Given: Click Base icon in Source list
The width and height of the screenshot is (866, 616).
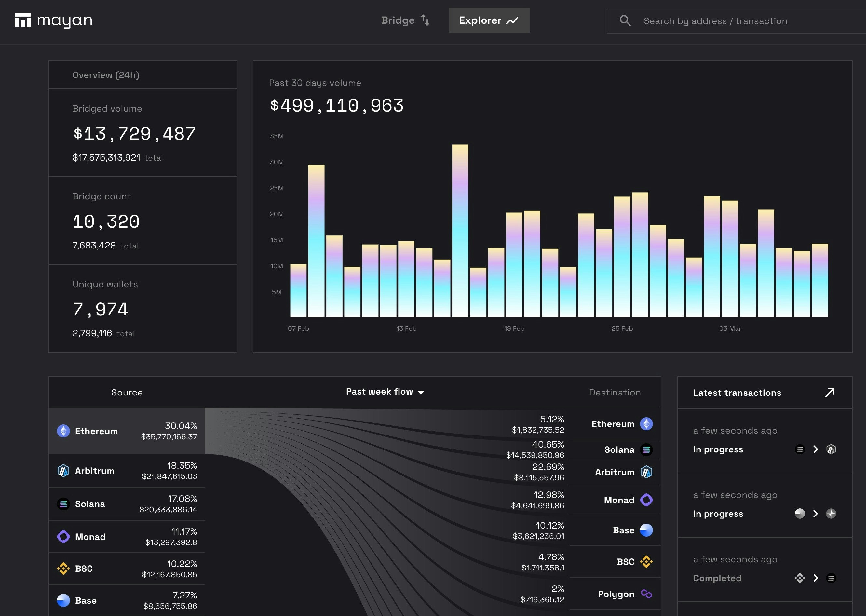Looking at the screenshot, I should pos(63,600).
